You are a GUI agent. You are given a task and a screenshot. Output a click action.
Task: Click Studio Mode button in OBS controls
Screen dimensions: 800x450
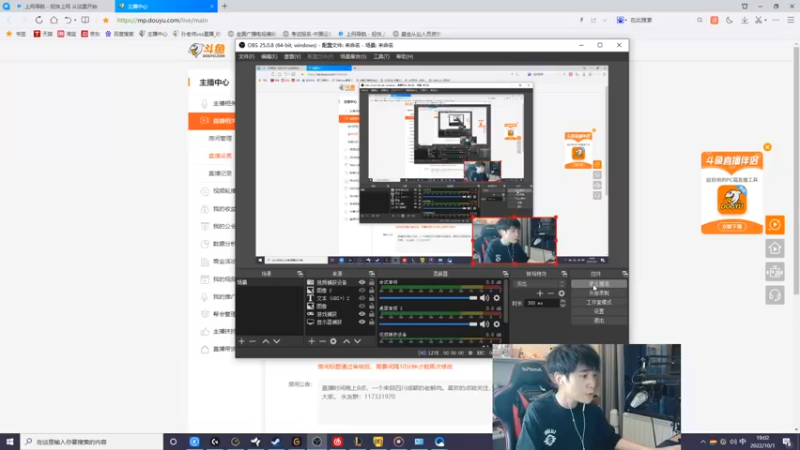click(x=599, y=302)
